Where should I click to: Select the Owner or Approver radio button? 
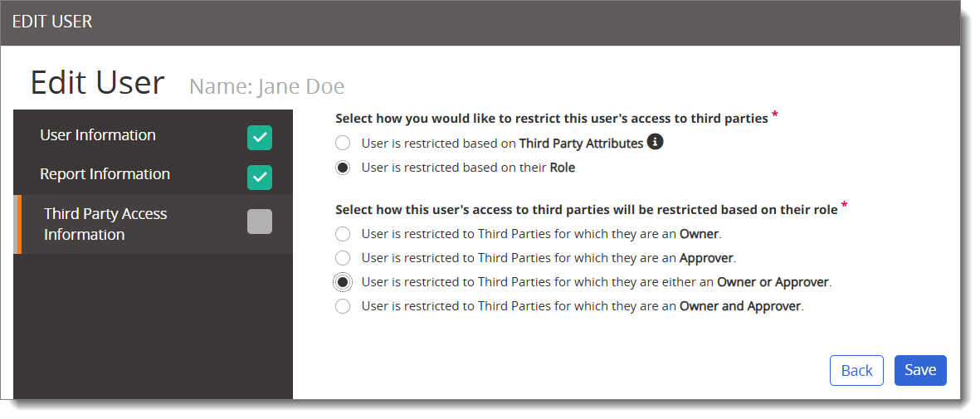pyautogui.click(x=343, y=282)
